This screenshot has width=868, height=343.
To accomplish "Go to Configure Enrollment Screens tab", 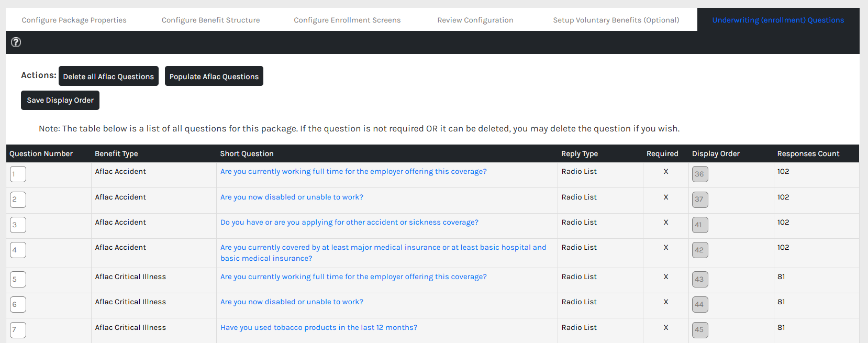I will click(347, 20).
